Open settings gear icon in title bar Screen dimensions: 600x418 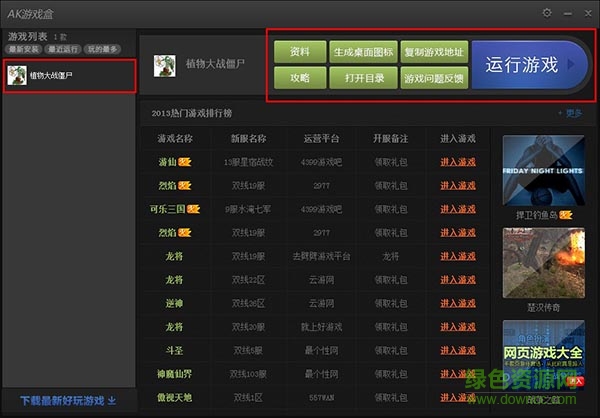tap(547, 13)
